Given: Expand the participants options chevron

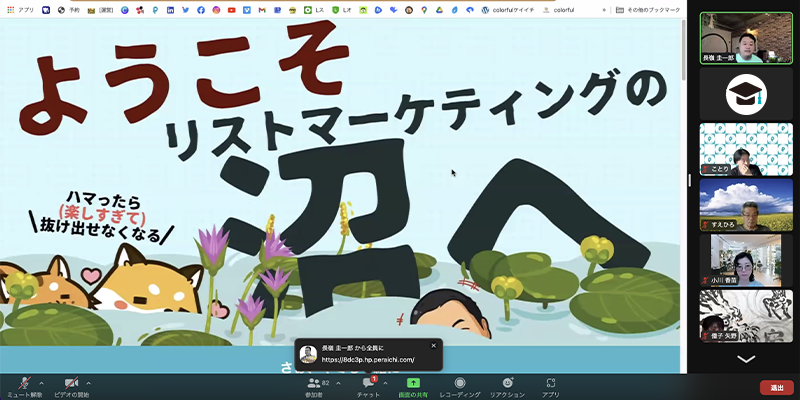Looking at the screenshot, I should pyautogui.click(x=339, y=382).
